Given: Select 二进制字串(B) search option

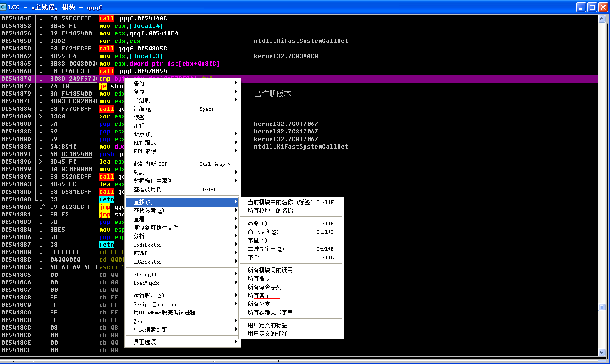Looking at the screenshot, I should pos(291,248).
